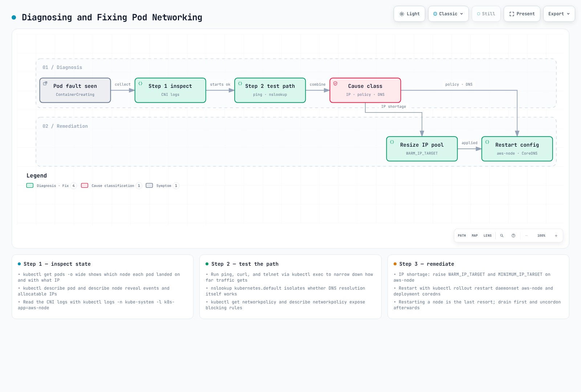This screenshot has width=581, height=392.
Task: Click the blue dot on Step 1 card
Action: (x=19, y=264)
